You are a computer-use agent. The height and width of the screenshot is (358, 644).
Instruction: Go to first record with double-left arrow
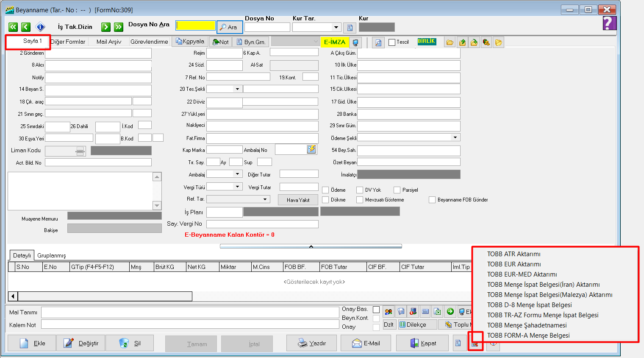click(x=13, y=27)
